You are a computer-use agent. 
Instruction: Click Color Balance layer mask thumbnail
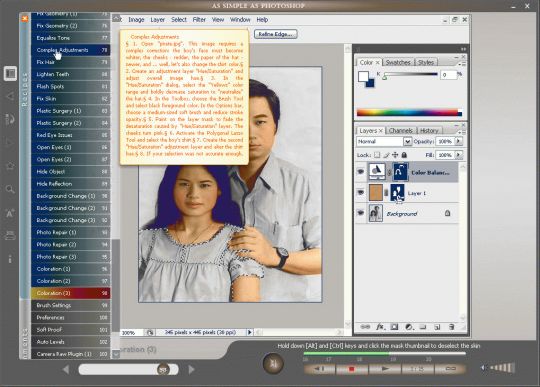pos(401,171)
